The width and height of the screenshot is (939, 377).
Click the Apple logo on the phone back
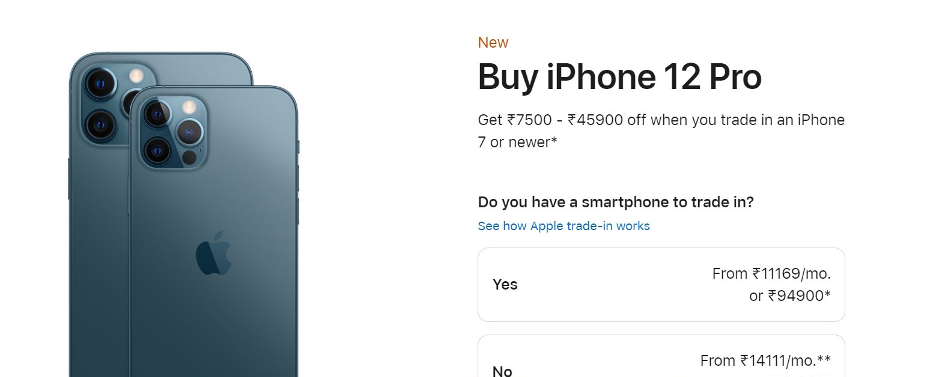click(x=214, y=253)
